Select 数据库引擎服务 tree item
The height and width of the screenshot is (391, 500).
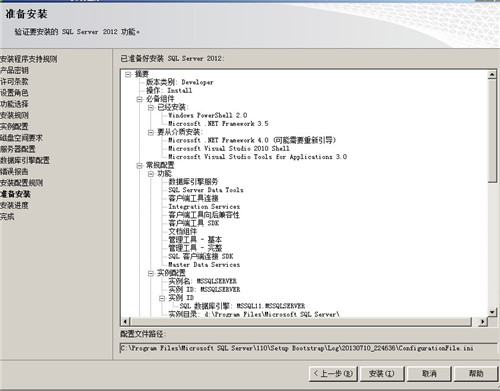point(193,182)
